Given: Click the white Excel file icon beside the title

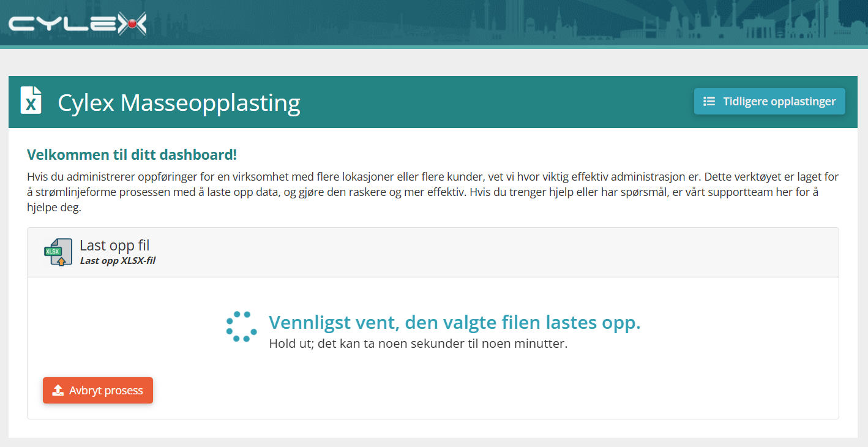Looking at the screenshot, I should tap(31, 100).
